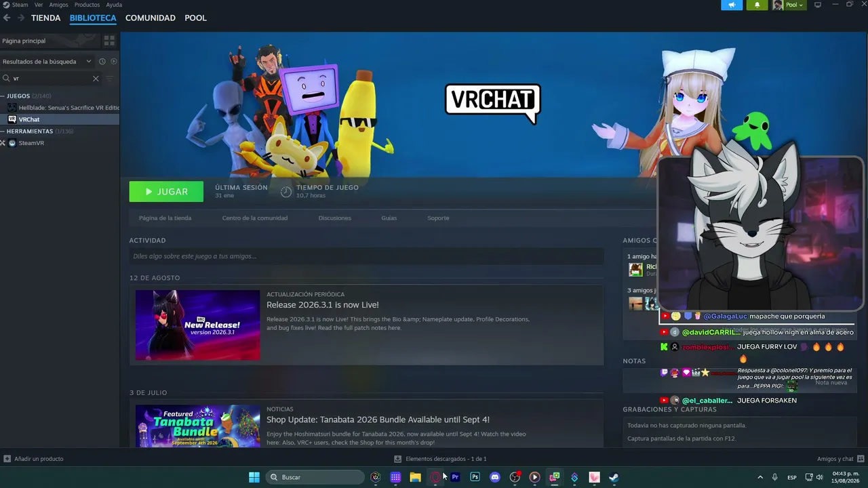Viewport: 868px width, 488px height.
Task: Click the Windows Start button
Action: click(254, 477)
